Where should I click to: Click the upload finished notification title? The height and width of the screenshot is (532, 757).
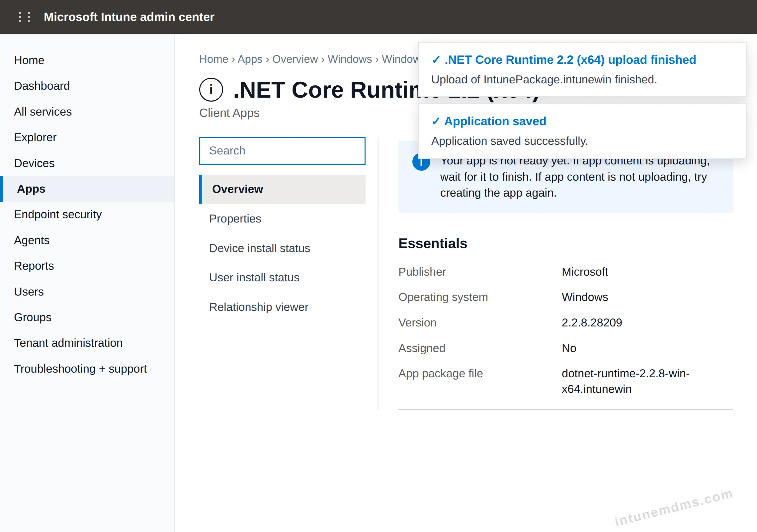(x=570, y=60)
